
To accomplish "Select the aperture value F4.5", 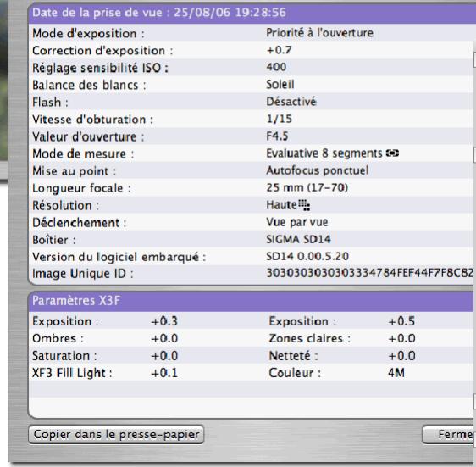I will 277,136.
